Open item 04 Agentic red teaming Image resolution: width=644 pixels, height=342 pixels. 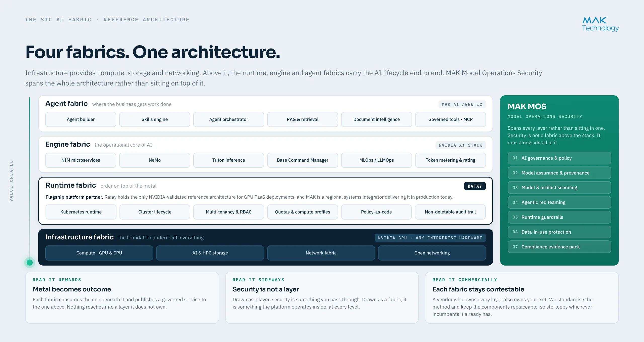tap(559, 202)
